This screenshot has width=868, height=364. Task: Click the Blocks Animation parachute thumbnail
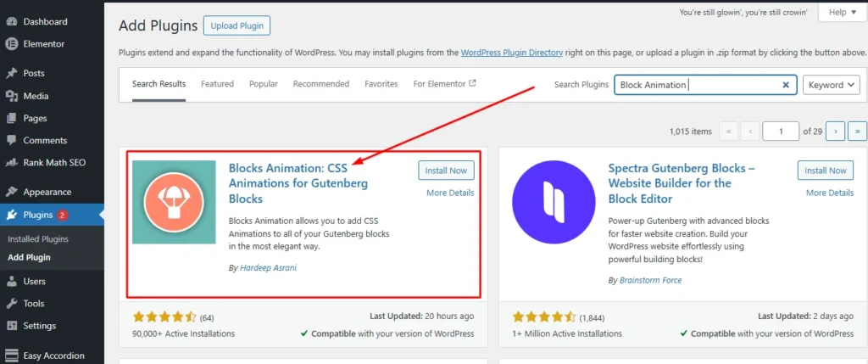tap(174, 202)
